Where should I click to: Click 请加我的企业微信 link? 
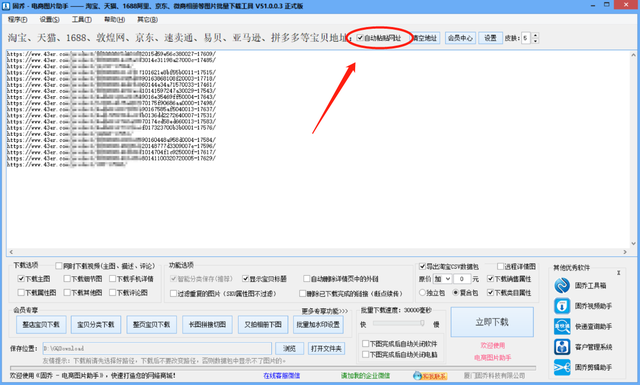(x=365, y=376)
